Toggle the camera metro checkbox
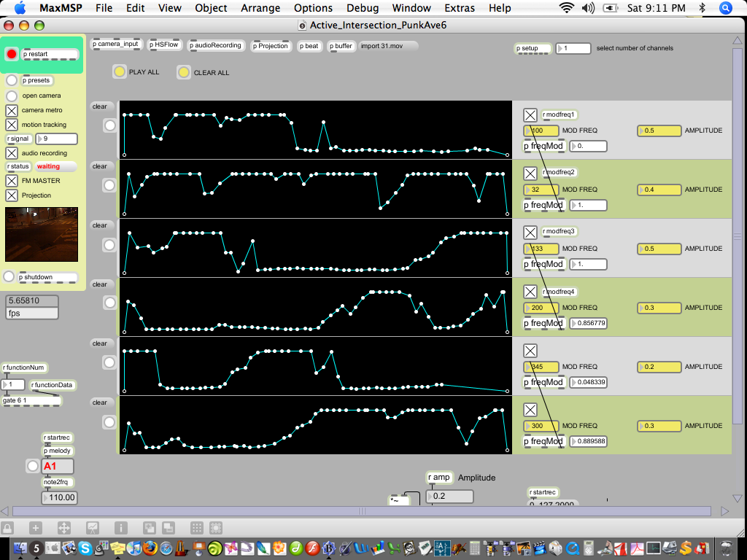The height and width of the screenshot is (560, 747). click(x=12, y=110)
